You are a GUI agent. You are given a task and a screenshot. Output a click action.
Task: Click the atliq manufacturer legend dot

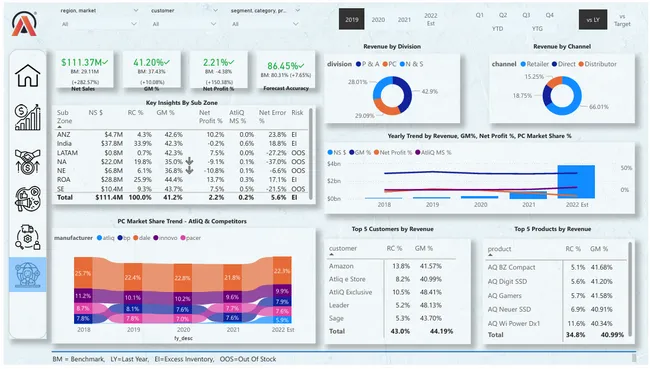(x=99, y=238)
